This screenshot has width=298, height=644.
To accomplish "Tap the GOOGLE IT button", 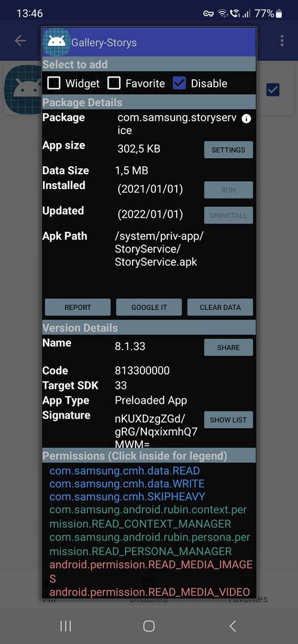I will pyautogui.click(x=149, y=307).
